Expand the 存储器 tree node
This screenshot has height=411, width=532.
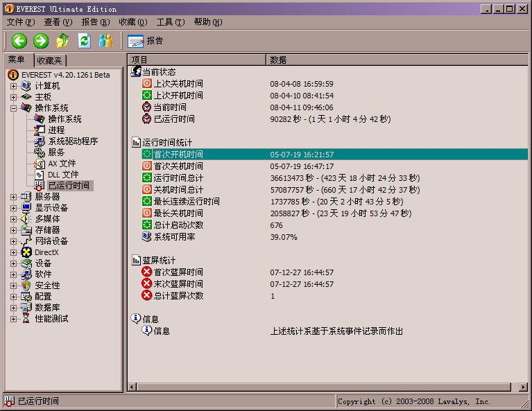pos(13,230)
